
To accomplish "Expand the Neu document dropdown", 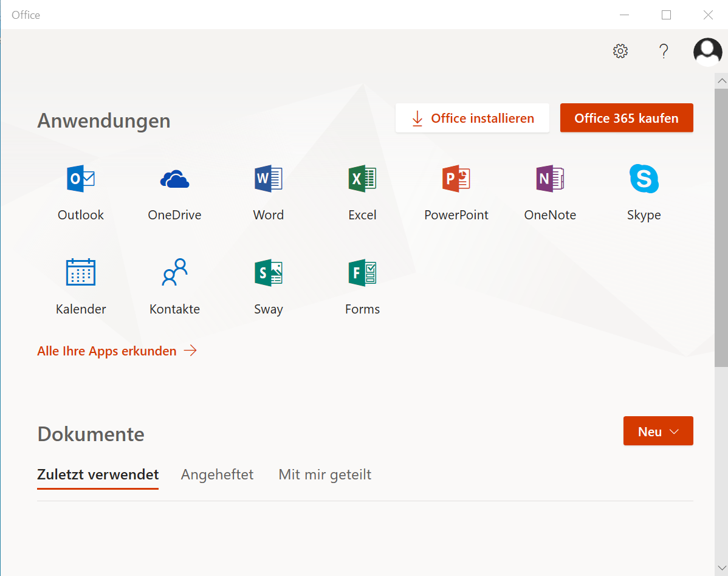I will tap(658, 431).
